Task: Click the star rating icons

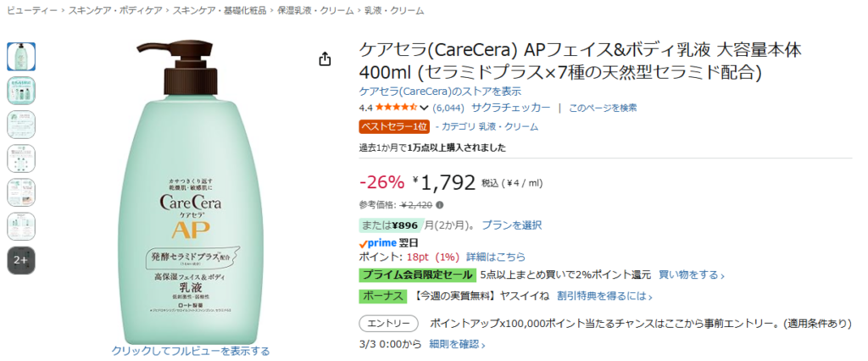Action: pyautogui.click(x=394, y=108)
